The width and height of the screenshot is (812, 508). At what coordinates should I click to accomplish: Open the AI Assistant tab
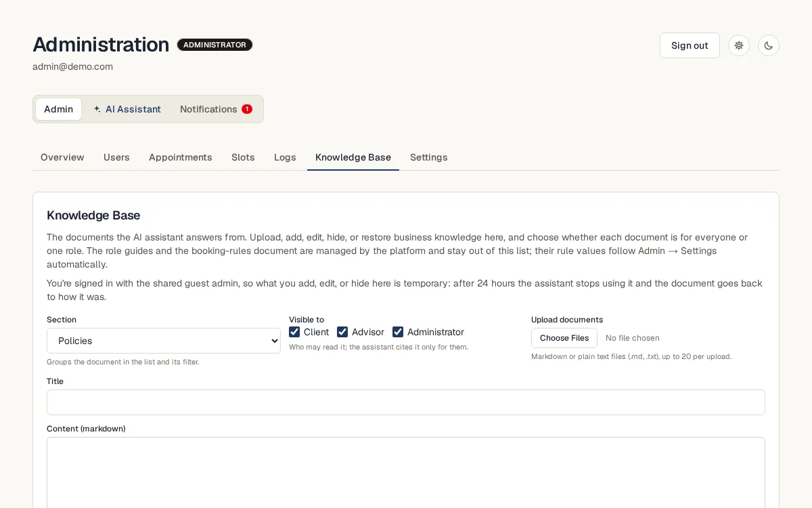click(x=127, y=109)
